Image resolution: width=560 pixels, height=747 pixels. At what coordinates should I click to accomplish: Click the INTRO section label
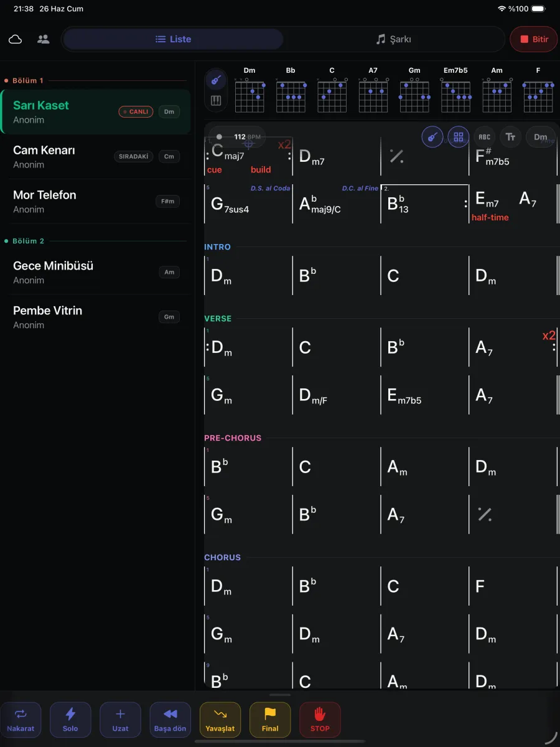tap(217, 247)
